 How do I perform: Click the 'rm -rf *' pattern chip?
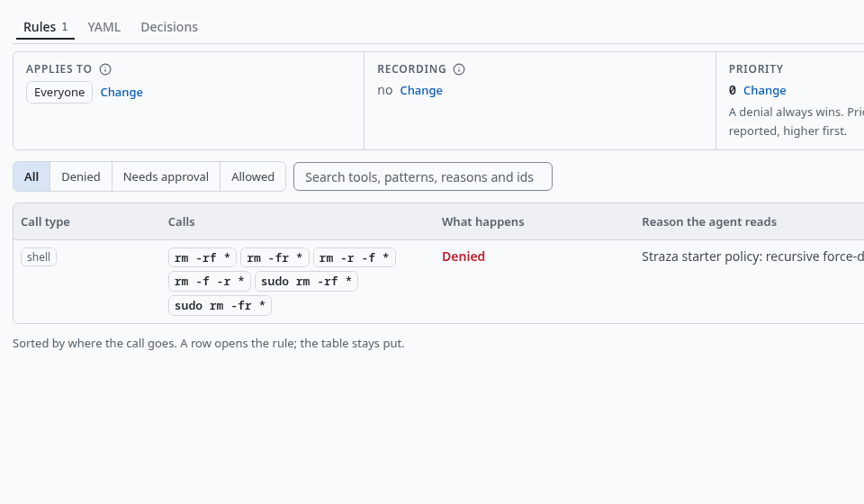point(202,257)
